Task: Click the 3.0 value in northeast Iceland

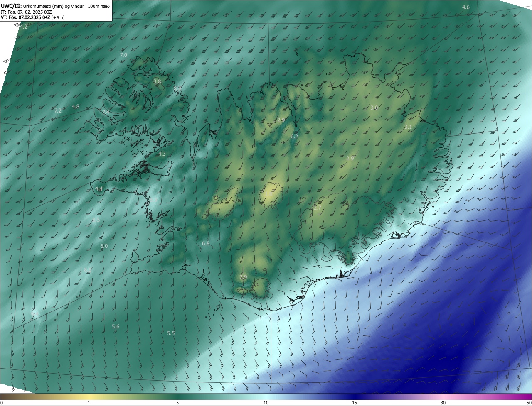Action: (374, 108)
